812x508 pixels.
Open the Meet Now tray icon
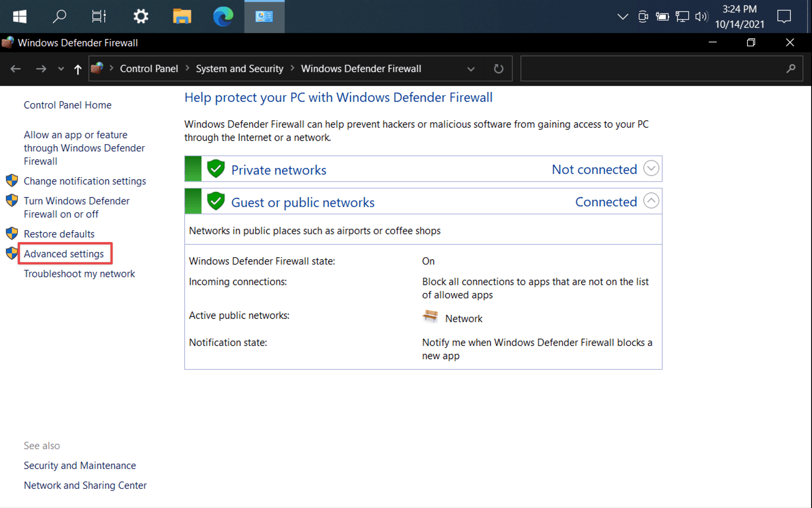click(643, 17)
